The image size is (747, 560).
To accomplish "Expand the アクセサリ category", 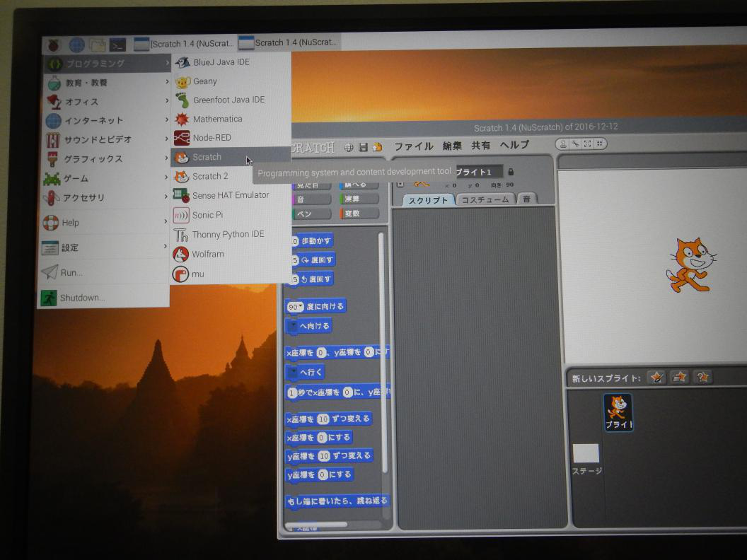I will 108,197.
